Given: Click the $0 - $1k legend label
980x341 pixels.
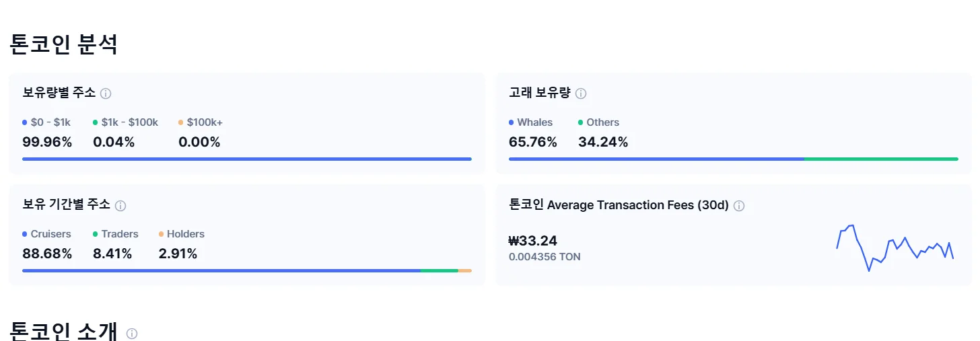Looking at the screenshot, I should tap(50, 122).
